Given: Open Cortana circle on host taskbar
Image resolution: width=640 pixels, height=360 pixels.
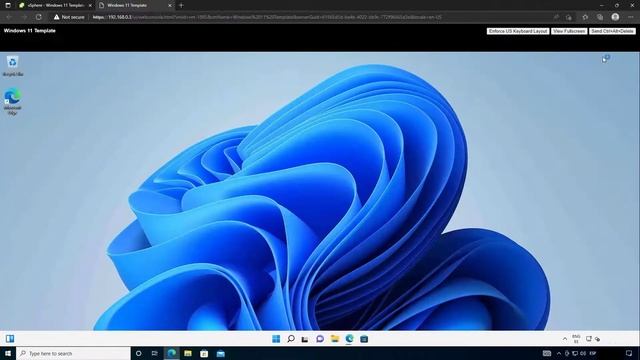Looking at the screenshot, I should point(138,353).
